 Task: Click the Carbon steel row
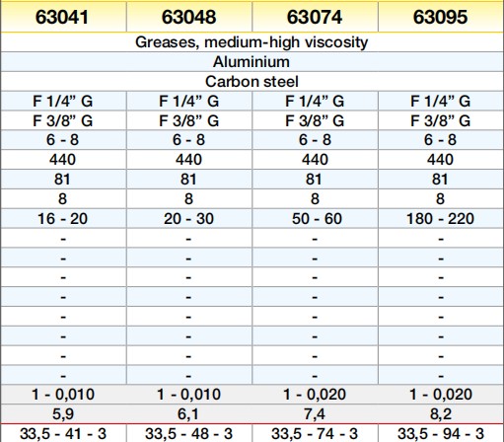pyautogui.click(x=252, y=82)
